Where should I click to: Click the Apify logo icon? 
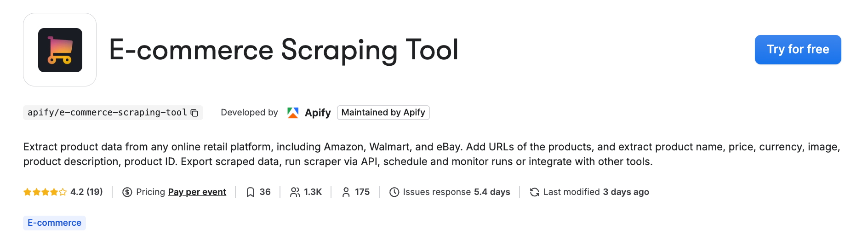(293, 113)
